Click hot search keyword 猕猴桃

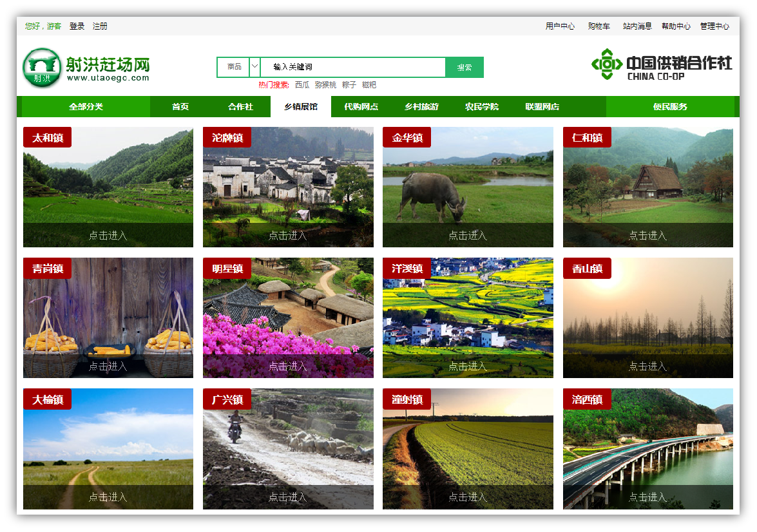pos(325,85)
